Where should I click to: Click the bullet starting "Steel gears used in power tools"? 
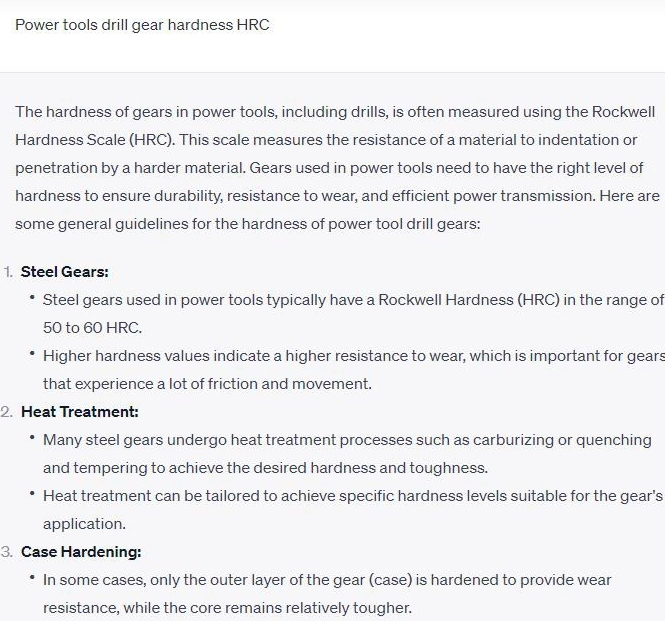pos(352,299)
